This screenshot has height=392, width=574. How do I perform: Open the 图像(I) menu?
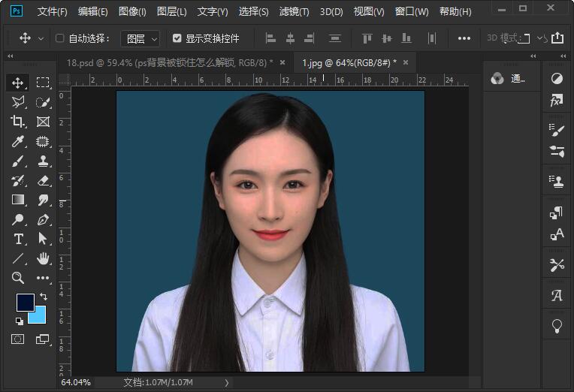[x=132, y=12]
